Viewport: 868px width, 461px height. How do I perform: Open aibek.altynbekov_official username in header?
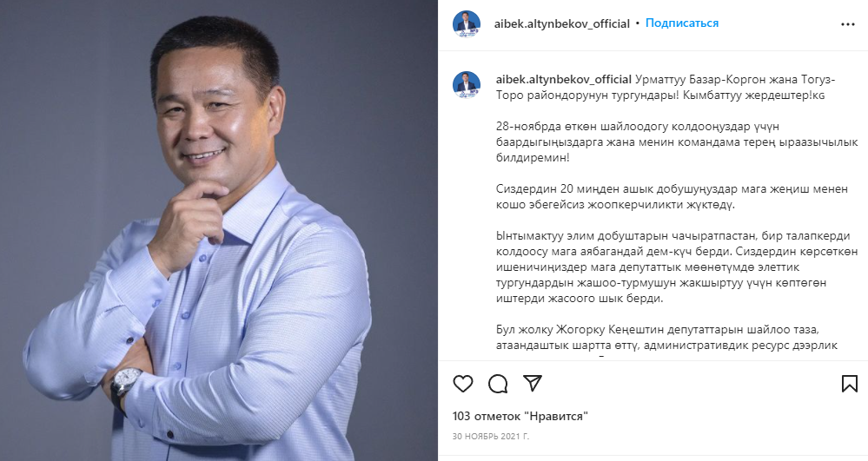562,23
